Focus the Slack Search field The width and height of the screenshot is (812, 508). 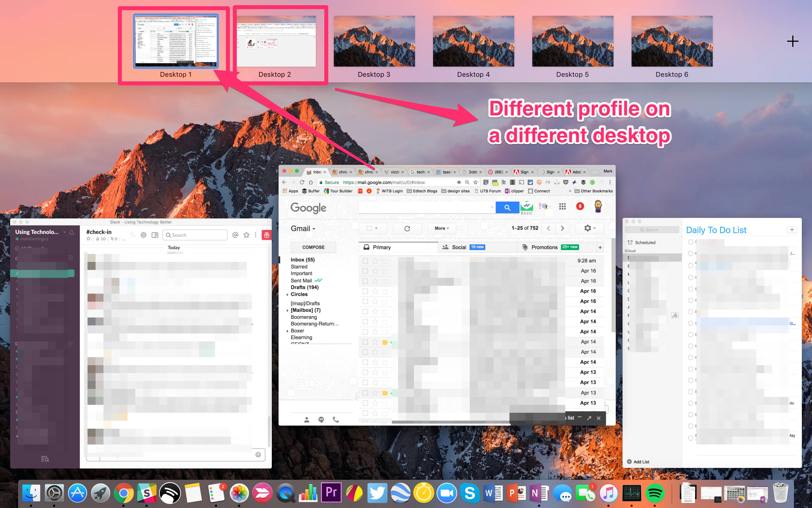point(195,235)
